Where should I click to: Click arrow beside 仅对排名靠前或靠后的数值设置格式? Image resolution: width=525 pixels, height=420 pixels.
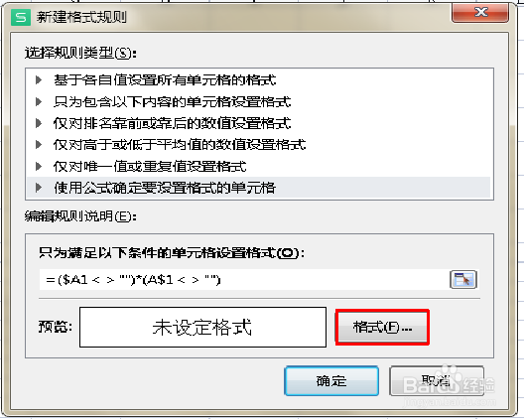click(x=39, y=123)
